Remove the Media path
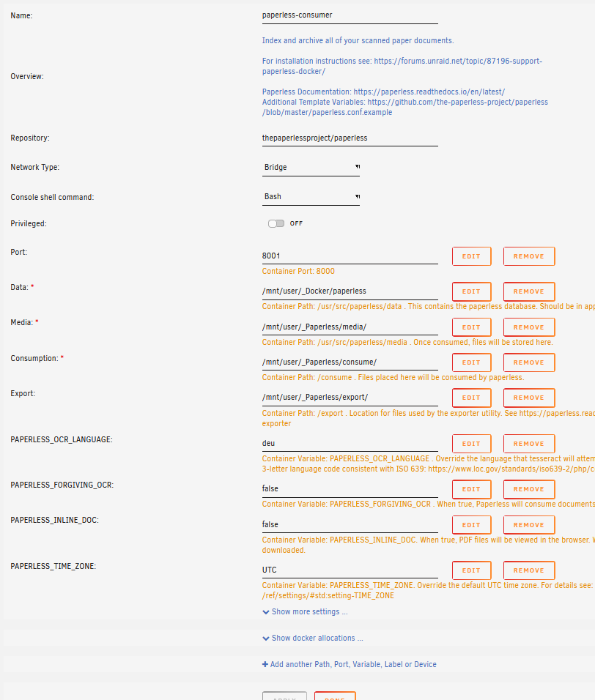The image size is (595, 700). (529, 327)
